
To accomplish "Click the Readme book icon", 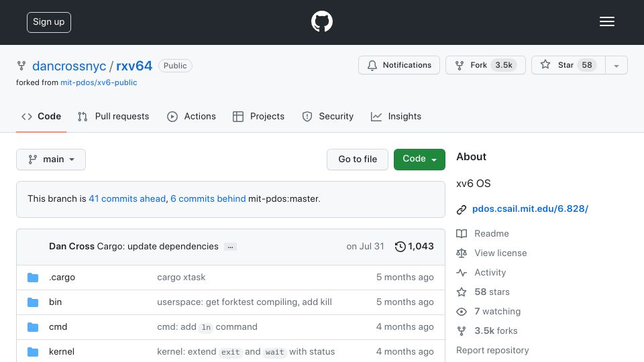I will coord(462,234).
